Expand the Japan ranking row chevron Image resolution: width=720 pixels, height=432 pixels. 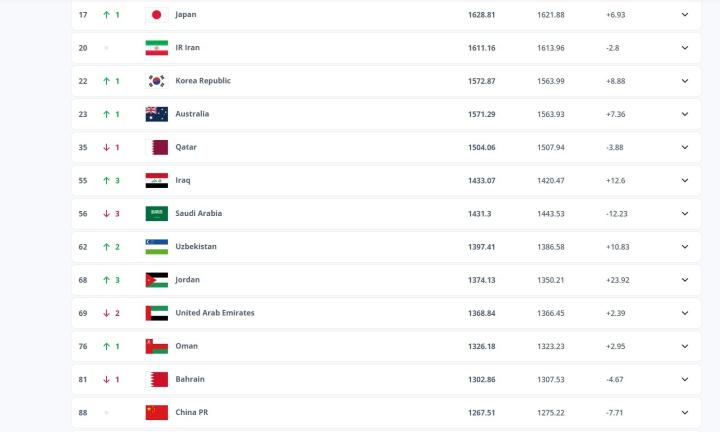click(685, 15)
